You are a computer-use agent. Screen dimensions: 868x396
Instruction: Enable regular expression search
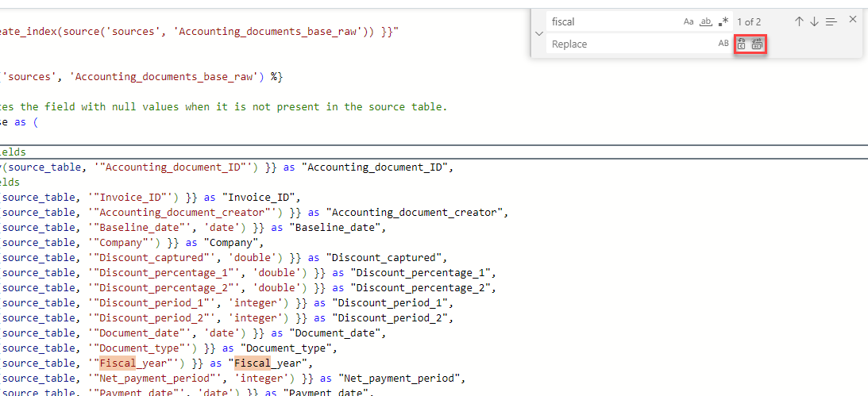[723, 21]
